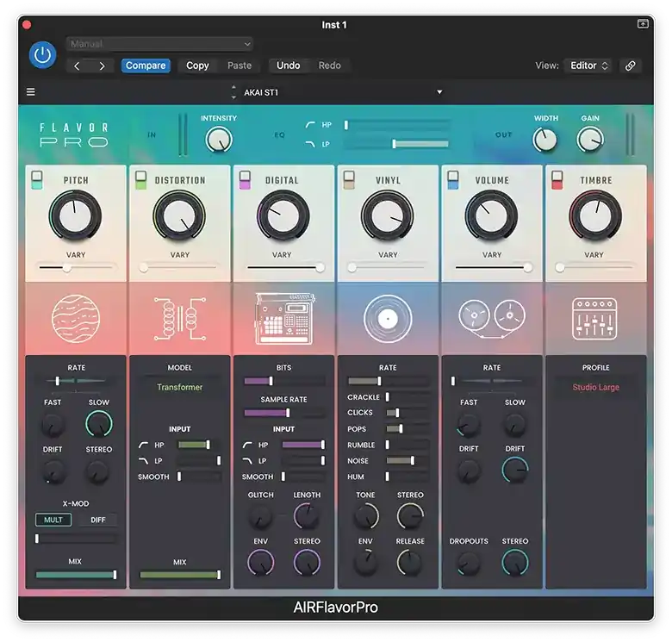
Task: Click the Vinyl record icon
Action: (388, 319)
